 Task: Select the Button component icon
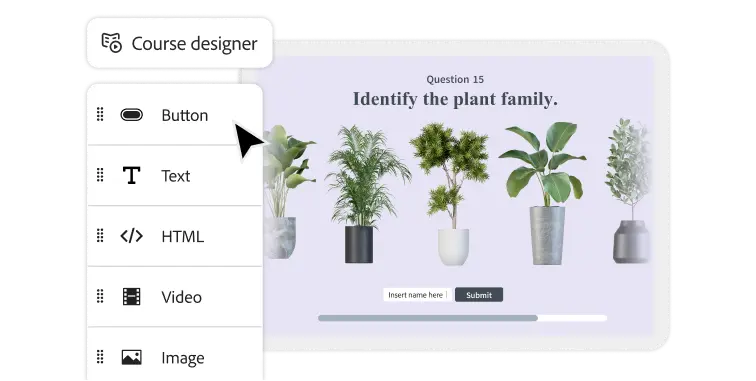(x=131, y=115)
